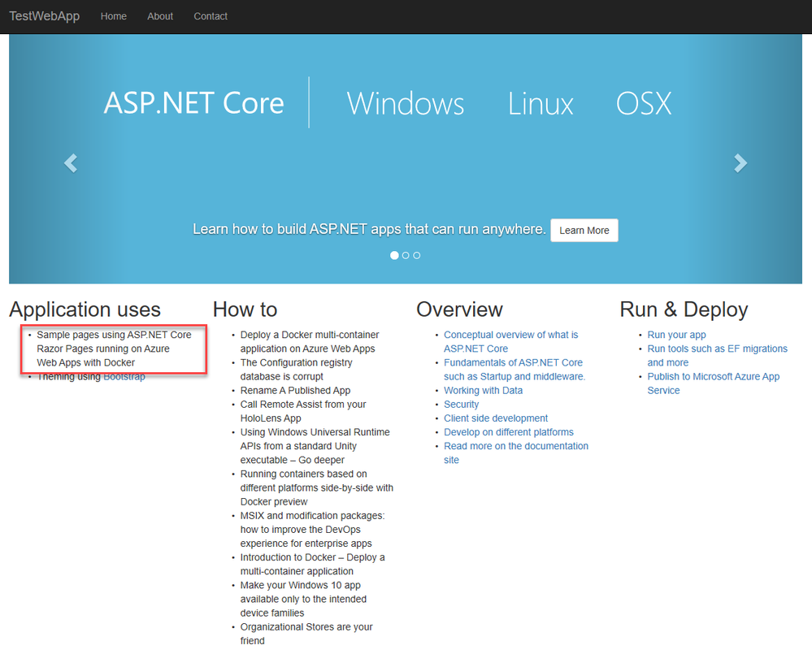Click the ASP.NET Core banner title
812x654 pixels.
click(193, 102)
